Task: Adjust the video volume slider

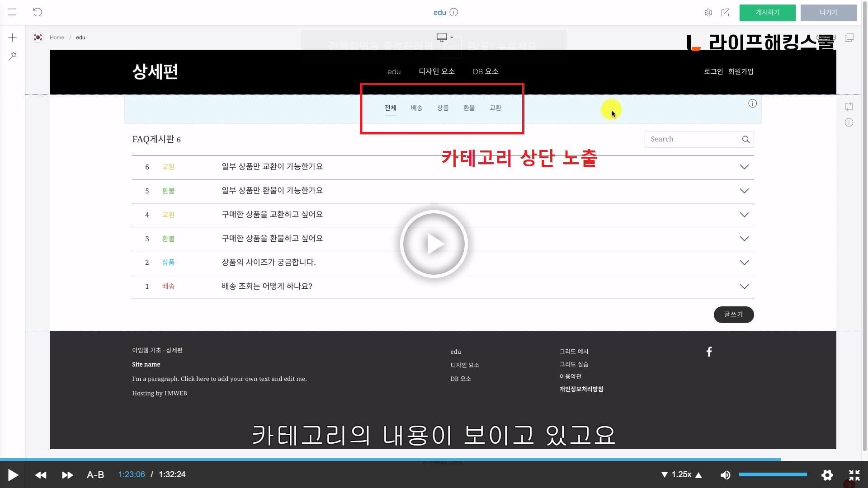Action: [773, 474]
